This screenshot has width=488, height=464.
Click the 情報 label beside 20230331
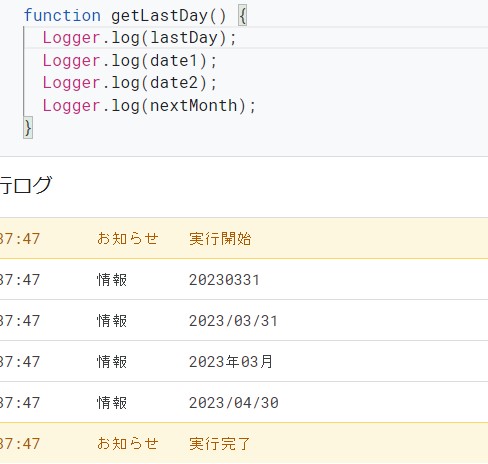pos(112,280)
